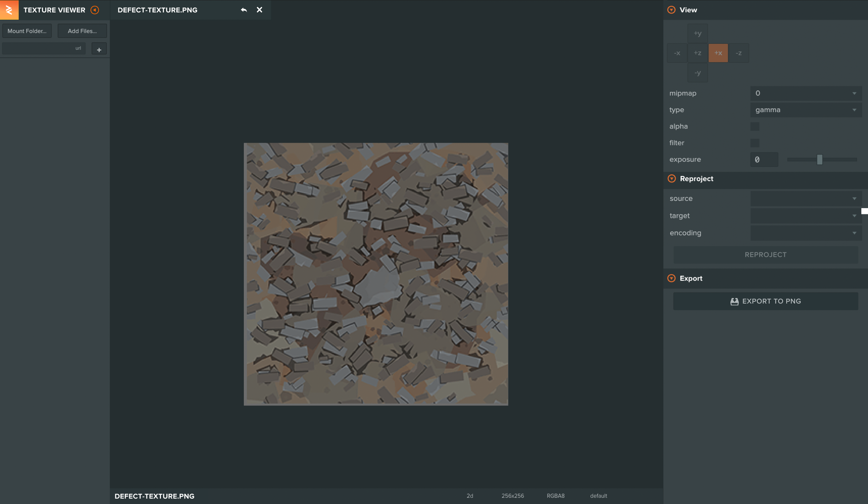
Task: Collapse the Reproject section
Action: coord(671,179)
